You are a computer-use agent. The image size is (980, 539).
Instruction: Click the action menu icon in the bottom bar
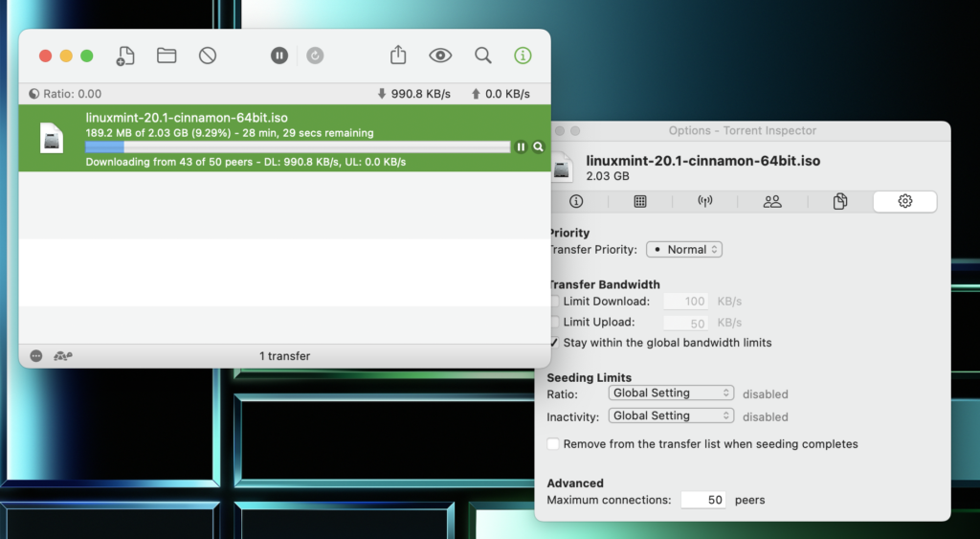click(x=36, y=356)
